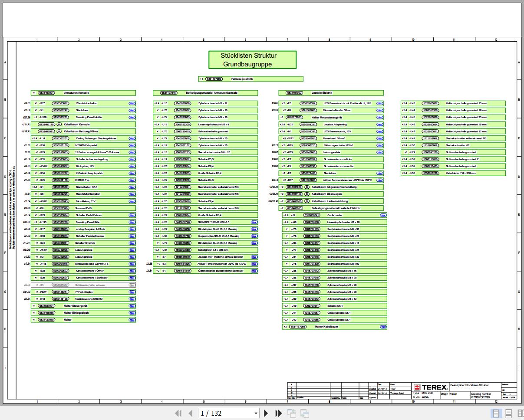Click part number 6831407001 Armaturen Konsole

click(x=46, y=93)
